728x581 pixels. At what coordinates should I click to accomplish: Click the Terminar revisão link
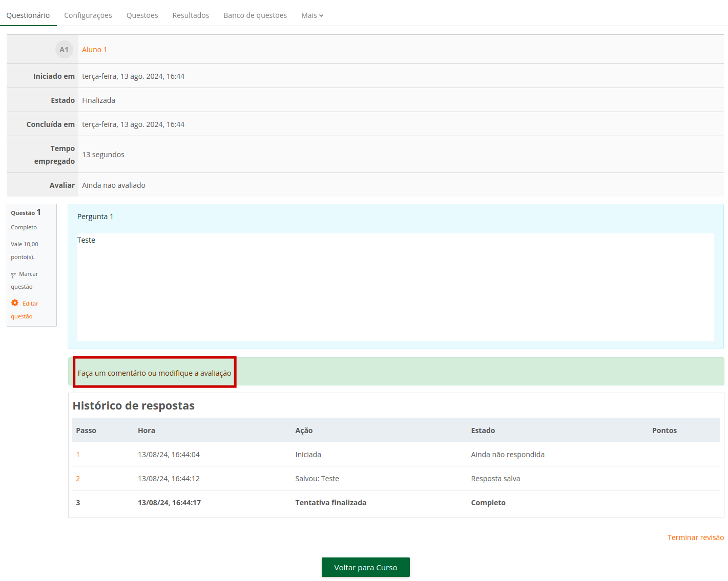point(695,537)
